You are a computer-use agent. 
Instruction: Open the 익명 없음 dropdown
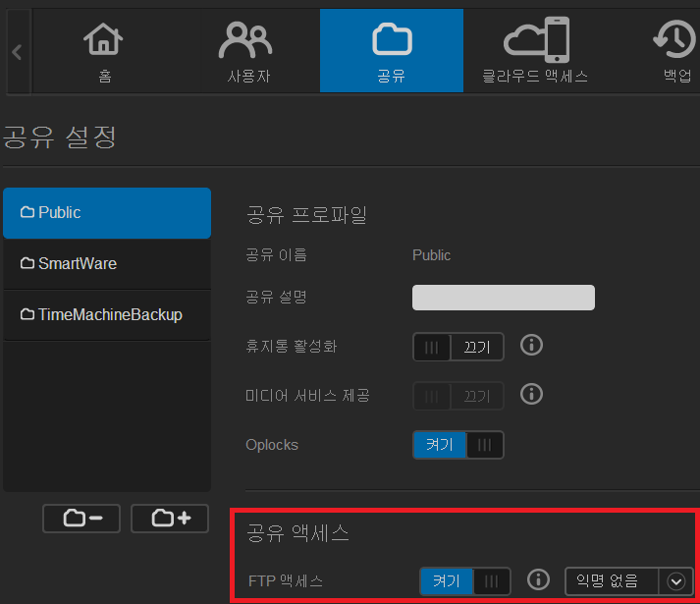point(628,580)
